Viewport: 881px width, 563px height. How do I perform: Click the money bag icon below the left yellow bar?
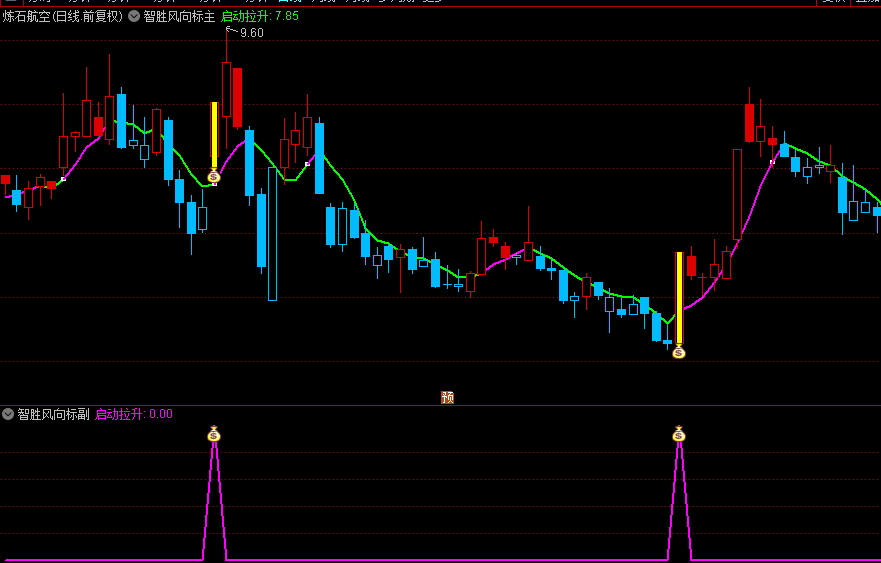214,177
